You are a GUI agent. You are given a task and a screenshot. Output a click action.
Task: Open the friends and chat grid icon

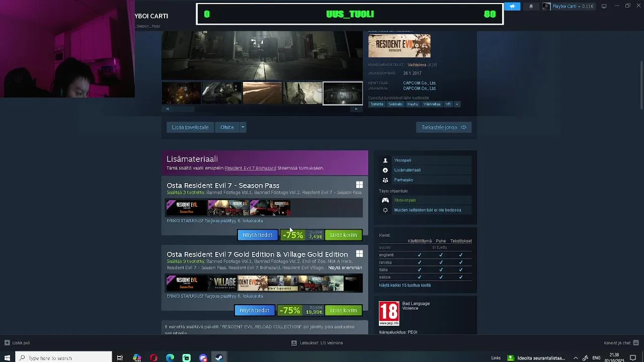point(635,343)
